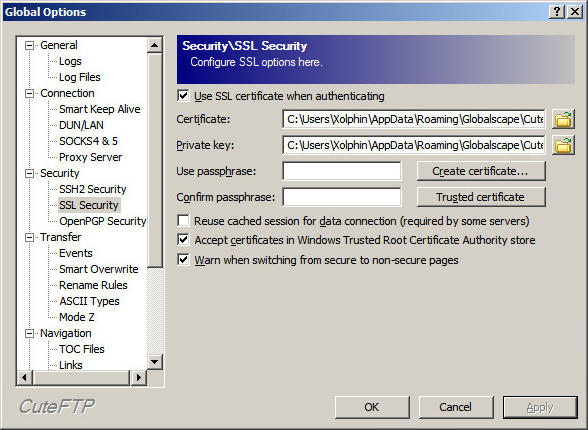Click the Create certificate... button
Screen dimensions: 588x430
click(x=481, y=171)
